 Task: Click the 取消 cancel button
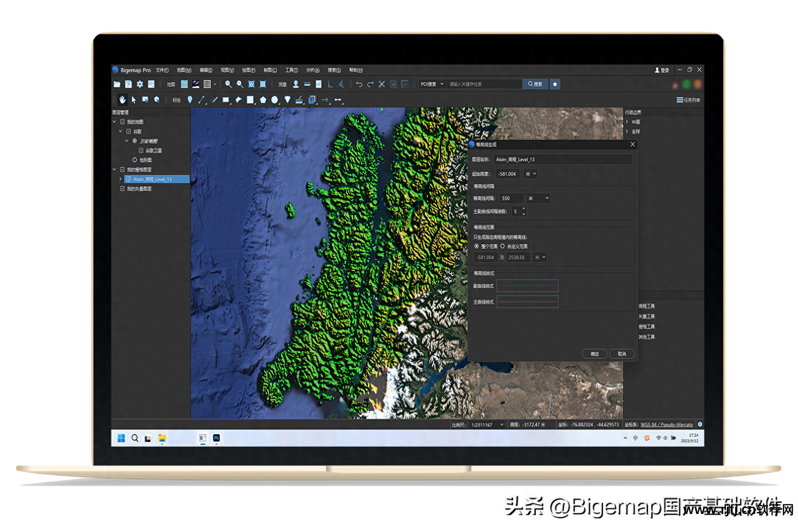622,354
